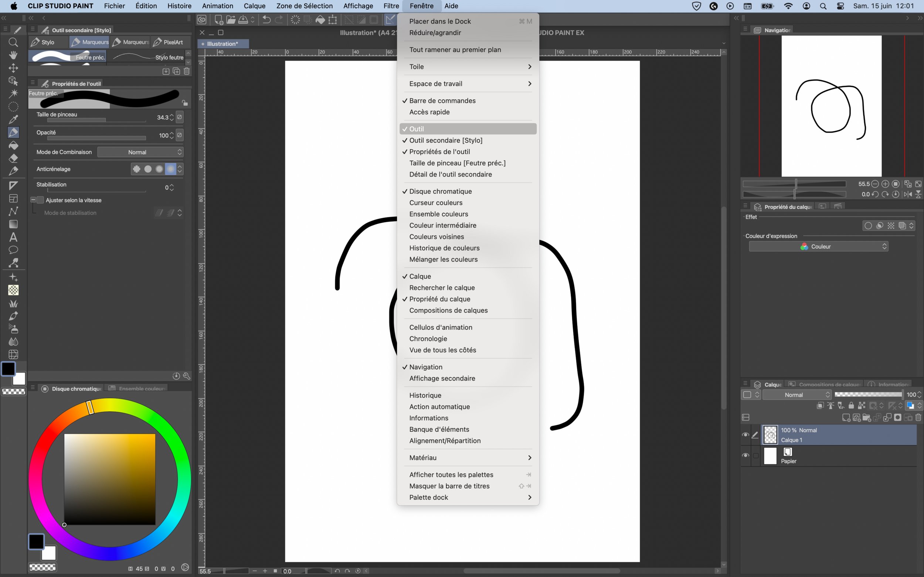Screen dimensions: 924x577
Task: Click the delete layer trash icon
Action: pos(918,417)
